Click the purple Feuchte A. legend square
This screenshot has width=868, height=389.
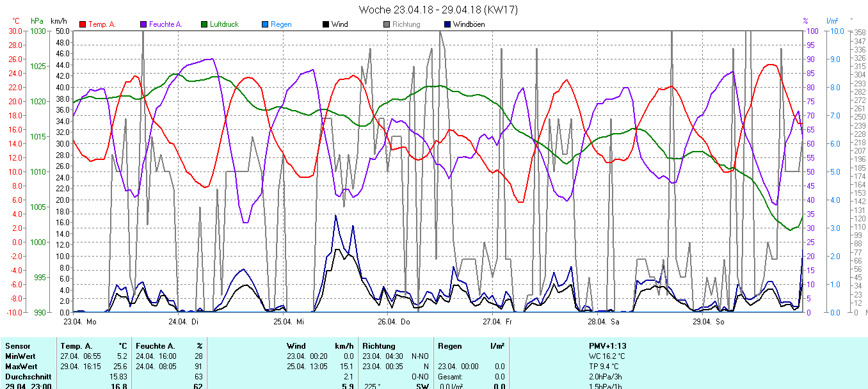pyautogui.click(x=143, y=24)
